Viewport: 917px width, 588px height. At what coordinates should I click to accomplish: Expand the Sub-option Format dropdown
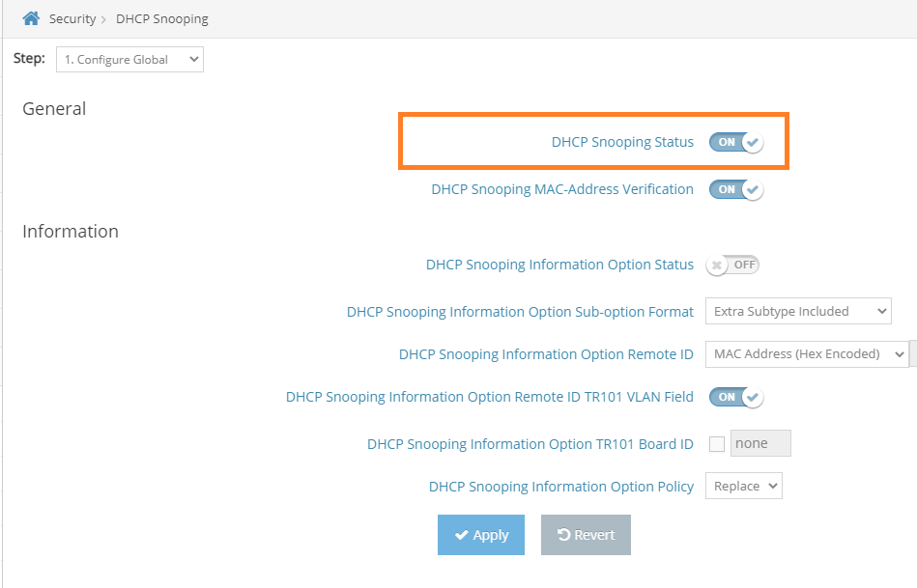(797, 311)
